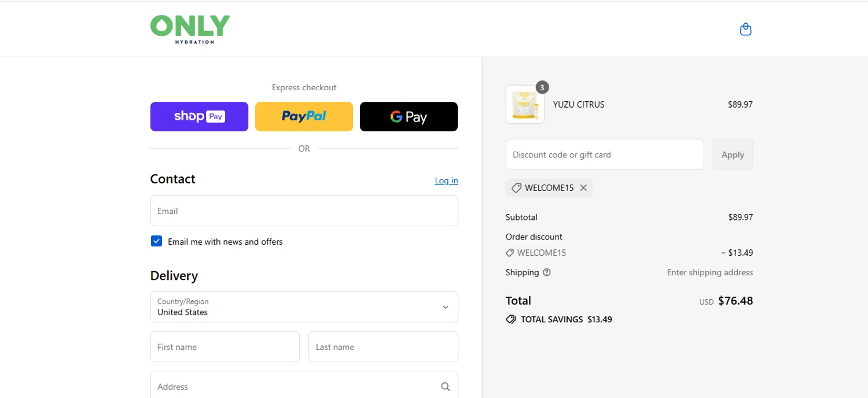Click the Subtotal $89.97 value
The height and width of the screenshot is (398, 868).
pos(741,218)
